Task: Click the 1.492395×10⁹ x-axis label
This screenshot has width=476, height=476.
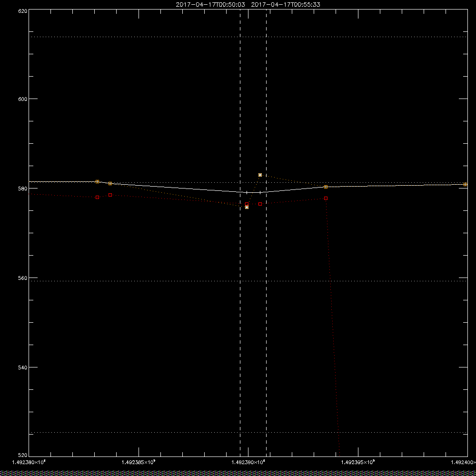Action: pos(358,462)
